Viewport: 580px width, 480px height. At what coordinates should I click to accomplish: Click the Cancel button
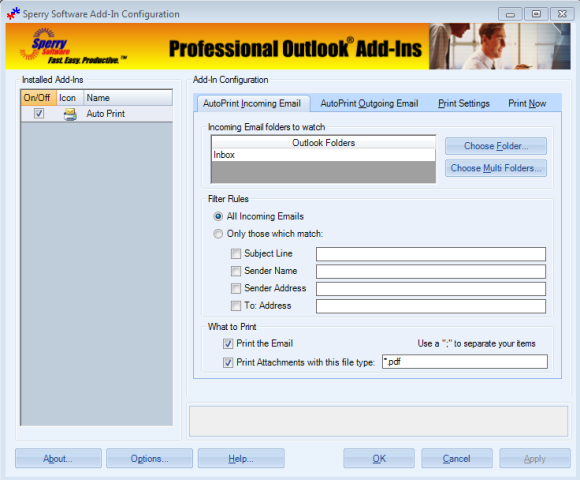tap(457, 459)
